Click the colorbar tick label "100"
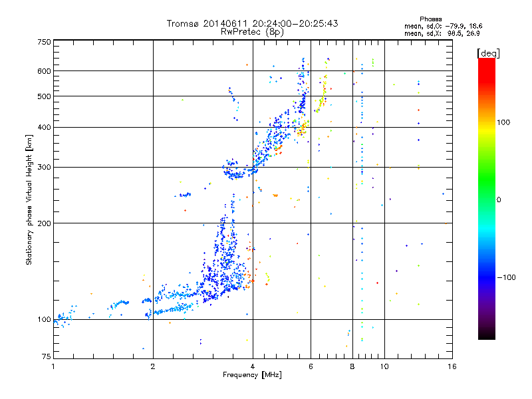 [x=503, y=122]
